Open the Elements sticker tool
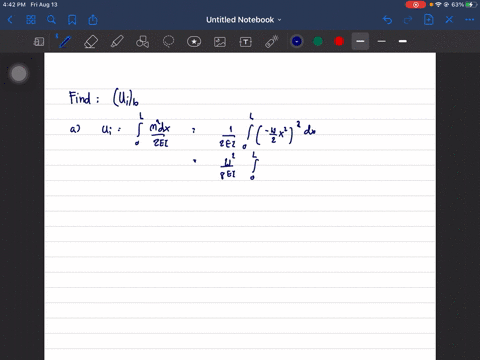 coord(194,42)
